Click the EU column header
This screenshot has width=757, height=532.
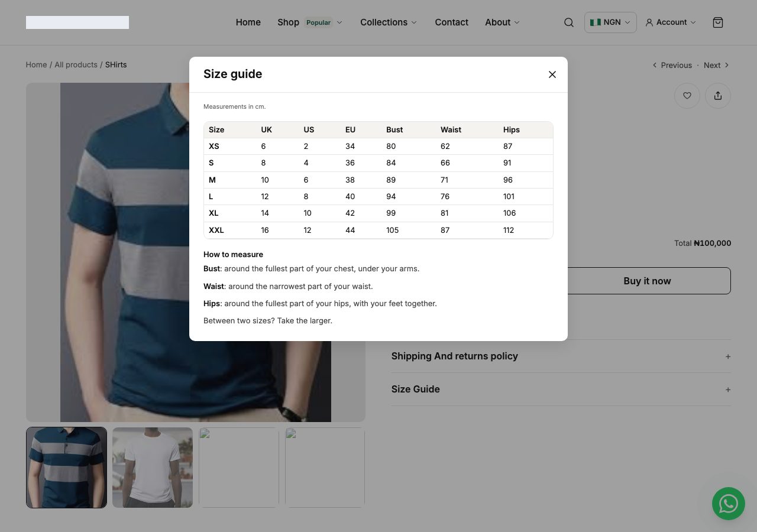coord(350,129)
